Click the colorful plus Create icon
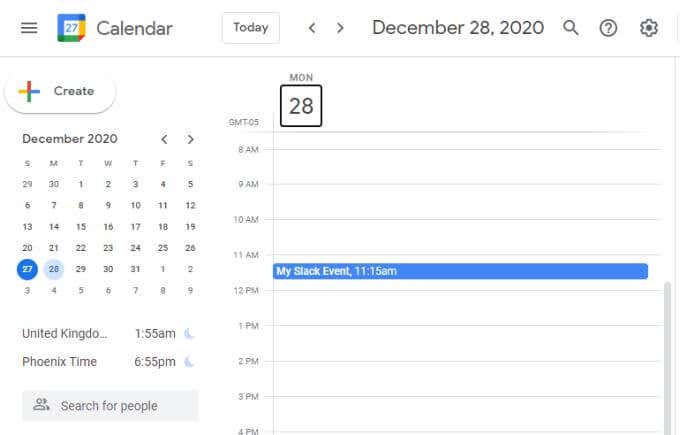Viewport: 680px width, 435px height. tap(29, 91)
